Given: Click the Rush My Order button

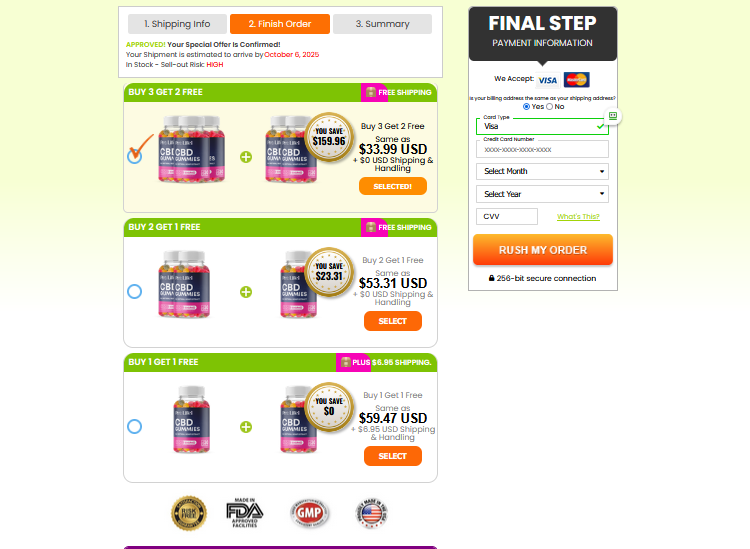Looking at the screenshot, I should coord(543,250).
